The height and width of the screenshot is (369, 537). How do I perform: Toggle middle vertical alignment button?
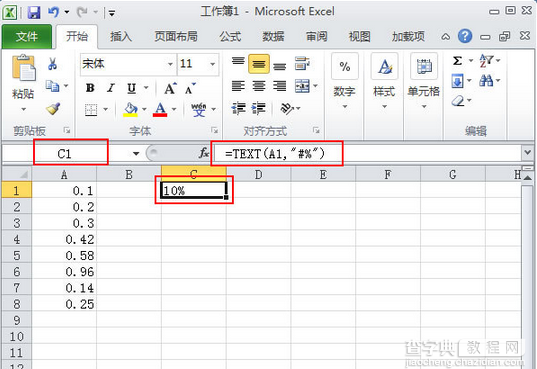tap(259, 64)
